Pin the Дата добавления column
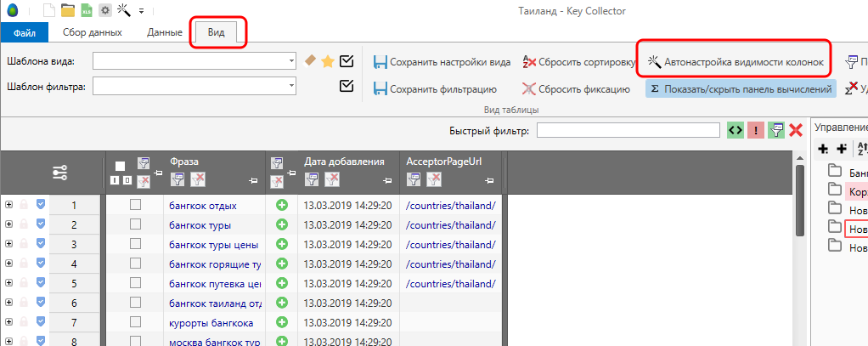This screenshot has width=868, height=346. coord(387,180)
